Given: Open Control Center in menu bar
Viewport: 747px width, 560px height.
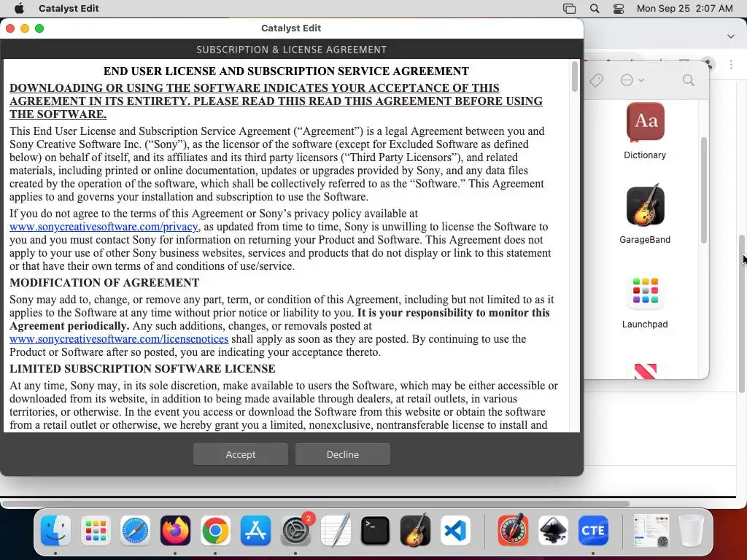Looking at the screenshot, I should pos(619,8).
